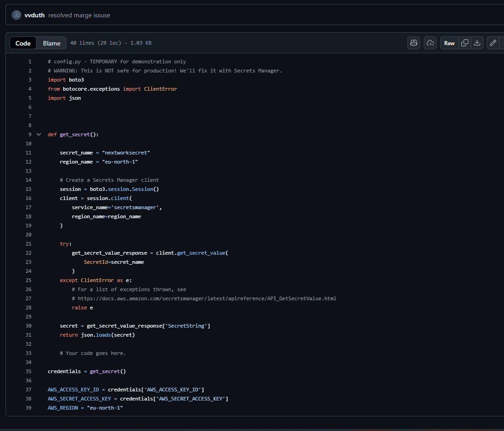
Task: Select line number 37
Action: pyautogui.click(x=28, y=389)
